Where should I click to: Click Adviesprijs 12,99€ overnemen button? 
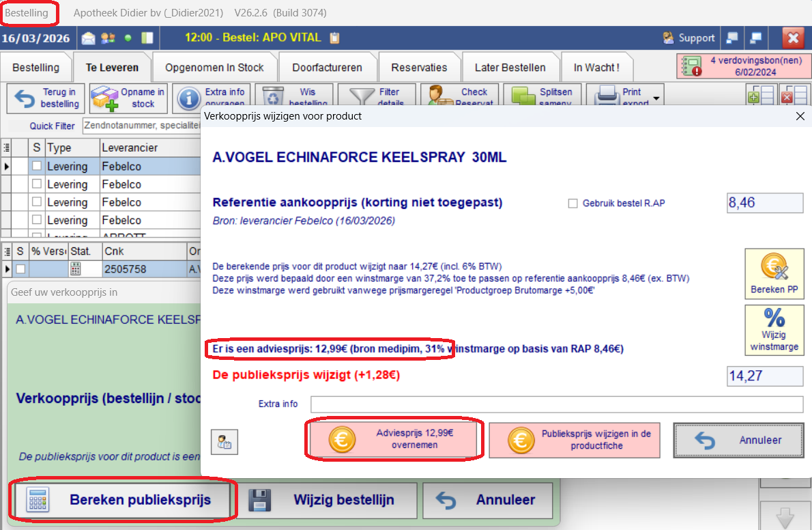394,439
